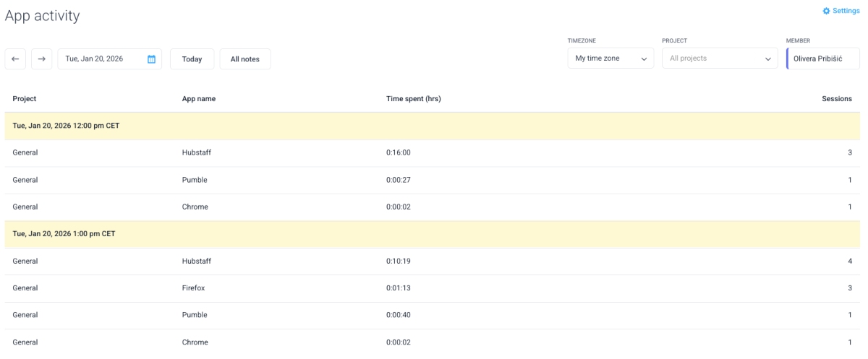Screen dimensions: 868x359
Task: Click the Sessions column header
Action: pos(837,99)
